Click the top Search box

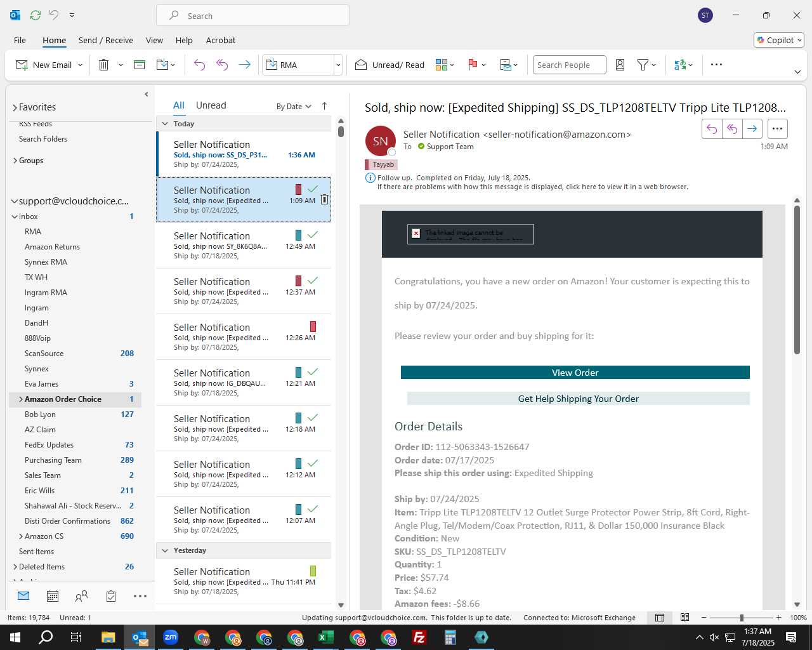[x=253, y=16]
